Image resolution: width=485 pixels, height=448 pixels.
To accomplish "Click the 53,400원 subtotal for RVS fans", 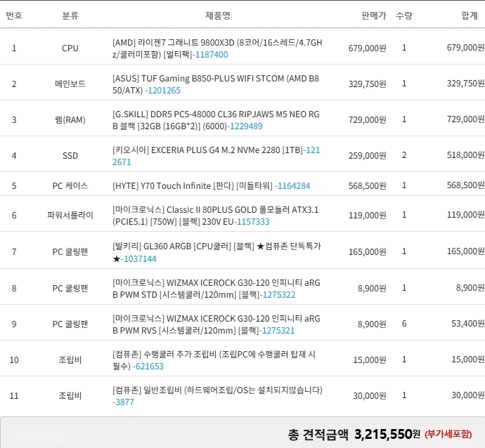I will pos(468,324).
